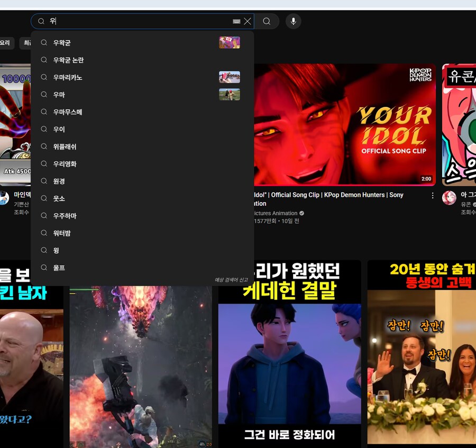This screenshot has height=448, width=476.
Task: Open the virtual keyboard icon in search box
Action: (236, 21)
